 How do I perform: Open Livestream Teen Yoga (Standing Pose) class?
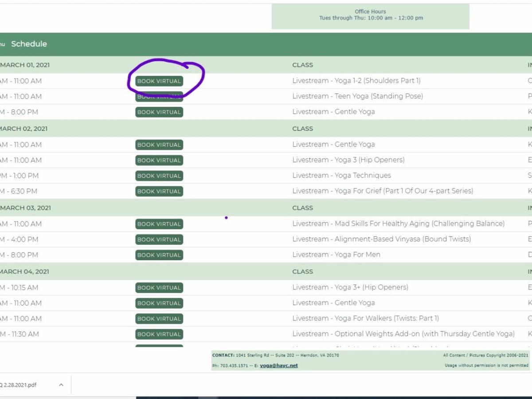coord(357,96)
